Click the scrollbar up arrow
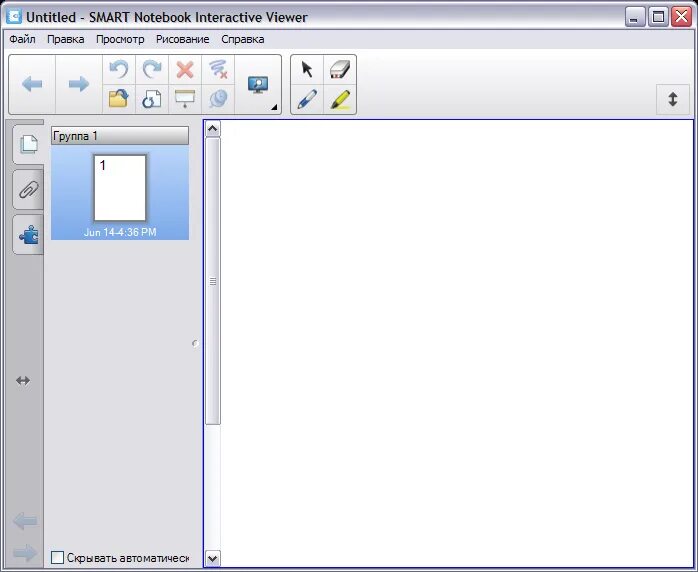This screenshot has width=698, height=572. 213,129
